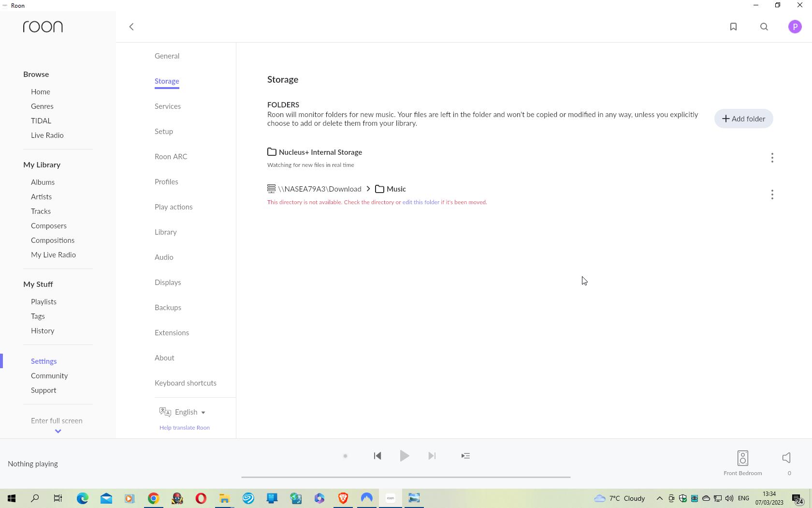
Task: Open the volume speaker control
Action: (786, 458)
